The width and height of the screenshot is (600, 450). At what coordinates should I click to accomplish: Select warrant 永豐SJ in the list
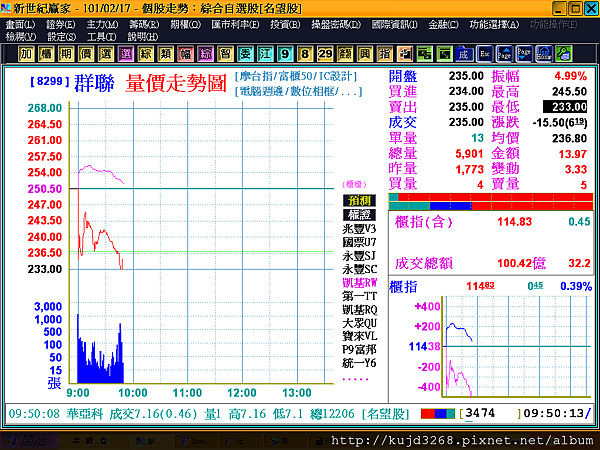click(x=359, y=256)
